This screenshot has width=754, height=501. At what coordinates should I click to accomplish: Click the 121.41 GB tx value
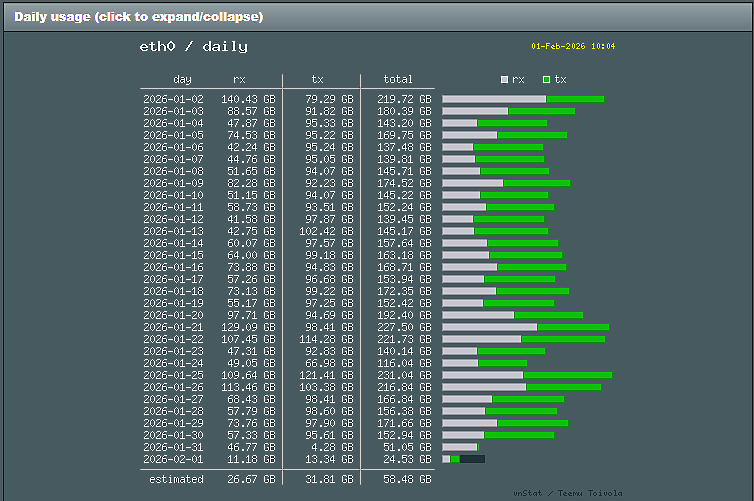pyautogui.click(x=326, y=375)
